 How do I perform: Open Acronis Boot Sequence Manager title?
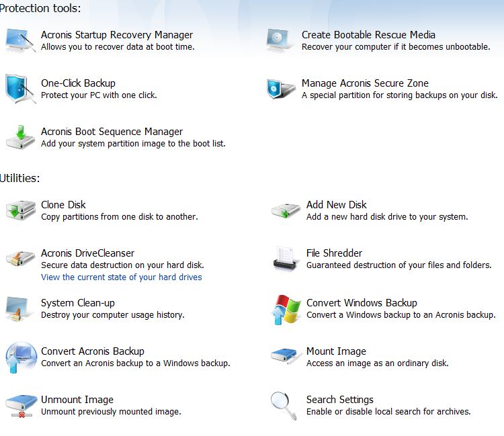pos(112,132)
